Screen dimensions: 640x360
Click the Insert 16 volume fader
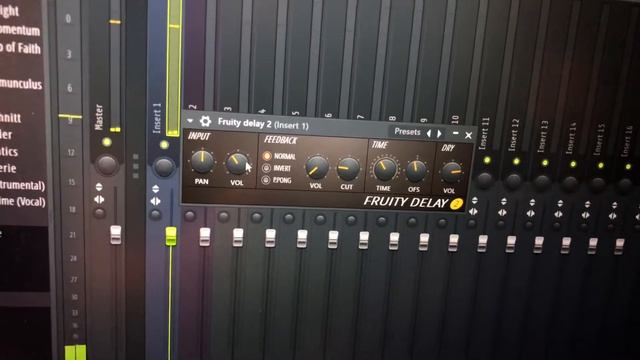[x=619, y=247]
